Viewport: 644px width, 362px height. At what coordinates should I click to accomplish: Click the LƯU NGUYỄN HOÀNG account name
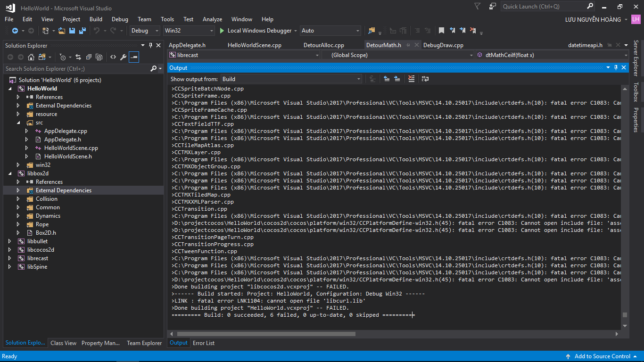coord(593,19)
